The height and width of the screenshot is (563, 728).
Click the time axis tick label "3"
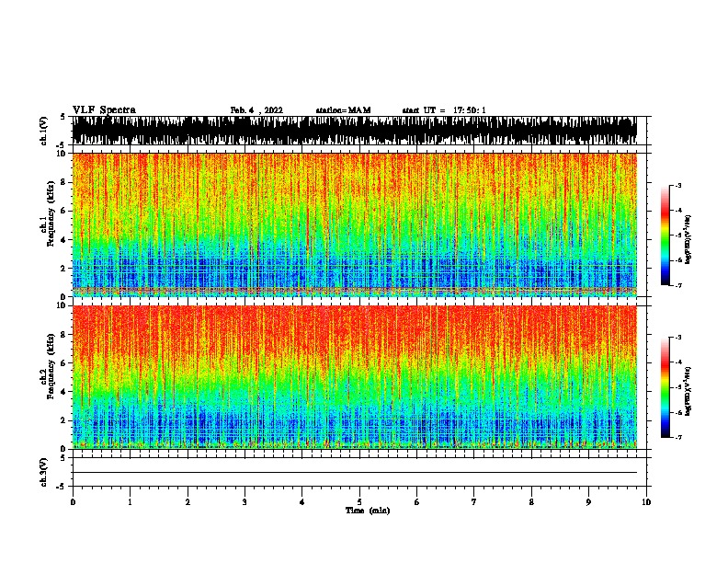coord(245,502)
